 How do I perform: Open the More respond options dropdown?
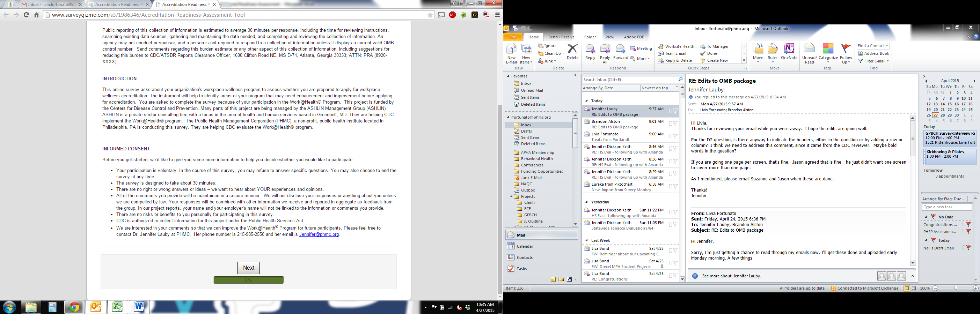(x=640, y=59)
